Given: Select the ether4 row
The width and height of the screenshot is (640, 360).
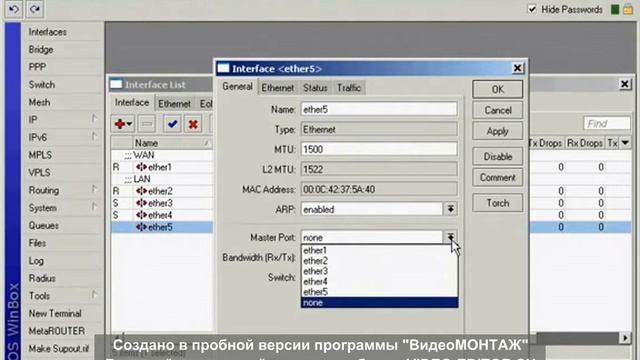Looking at the screenshot, I should click(x=162, y=215).
